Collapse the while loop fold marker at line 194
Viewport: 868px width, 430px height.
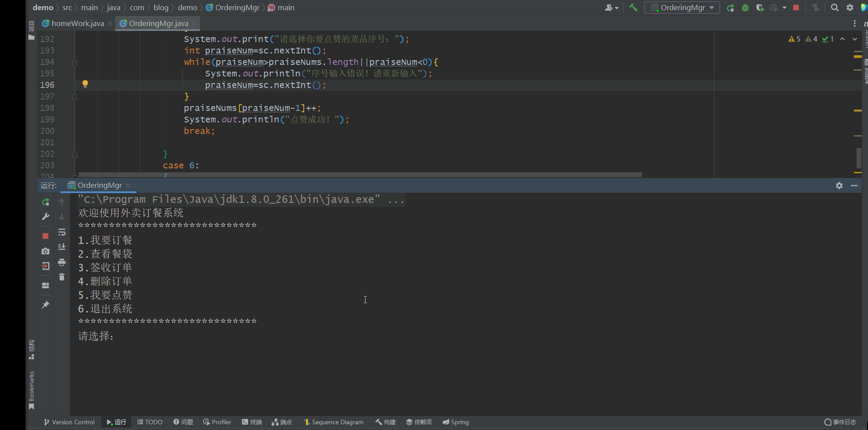pyautogui.click(x=75, y=63)
